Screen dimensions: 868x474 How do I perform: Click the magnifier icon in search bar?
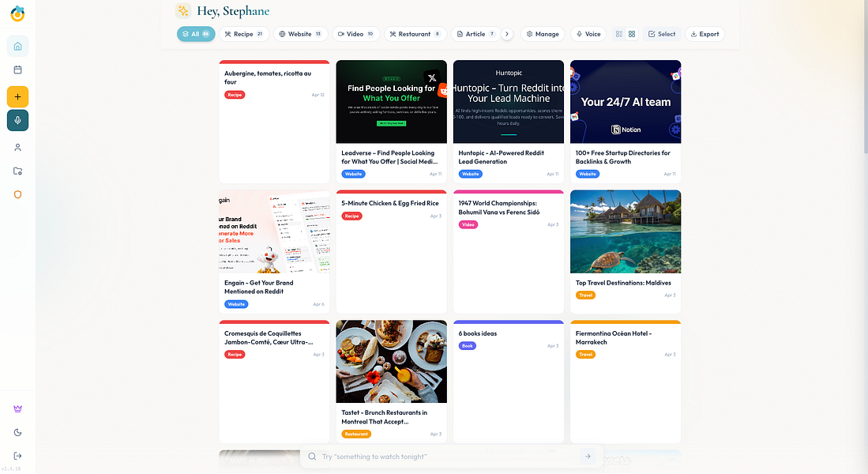pyautogui.click(x=312, y=457)
